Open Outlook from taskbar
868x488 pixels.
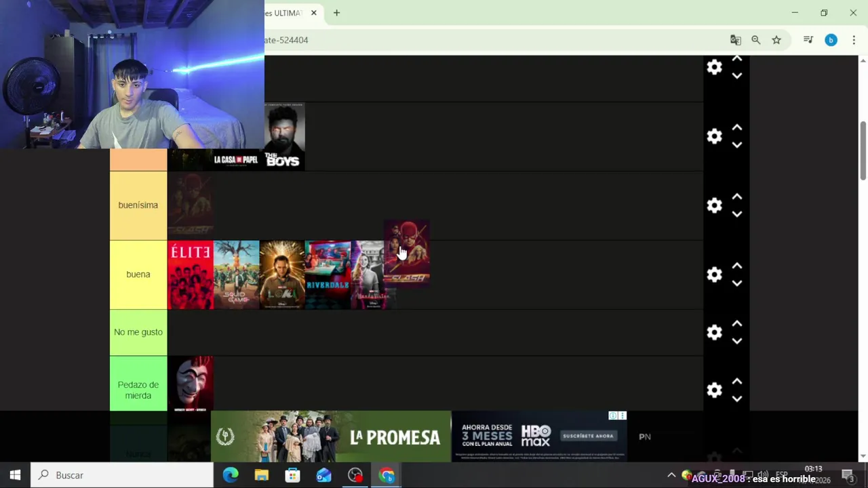[324, 475]
